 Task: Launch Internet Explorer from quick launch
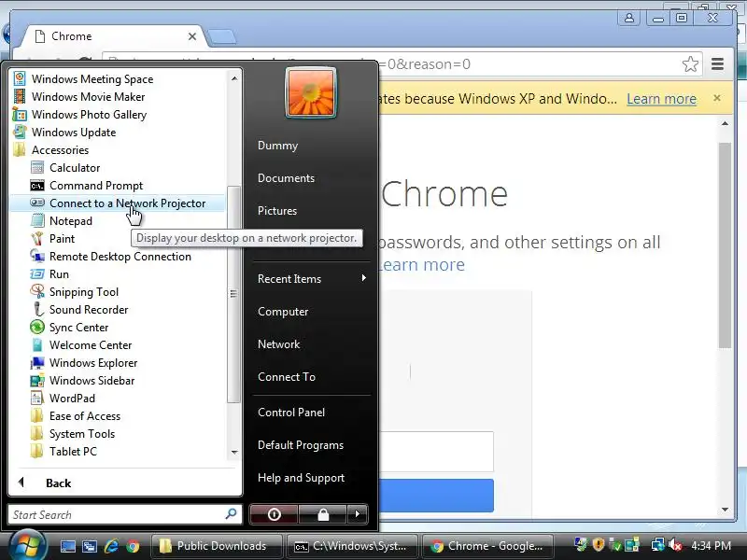coord(111,546)
